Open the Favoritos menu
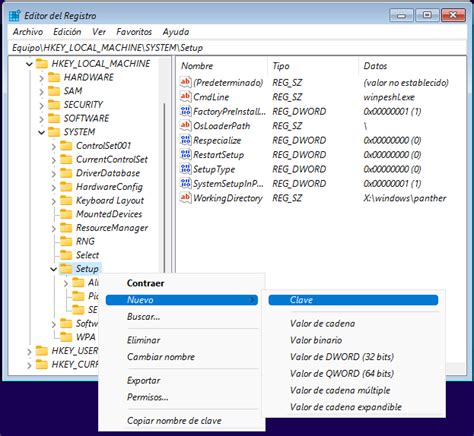Image resolution: width=474 pixels, height=436 pixels. (134, 32)
